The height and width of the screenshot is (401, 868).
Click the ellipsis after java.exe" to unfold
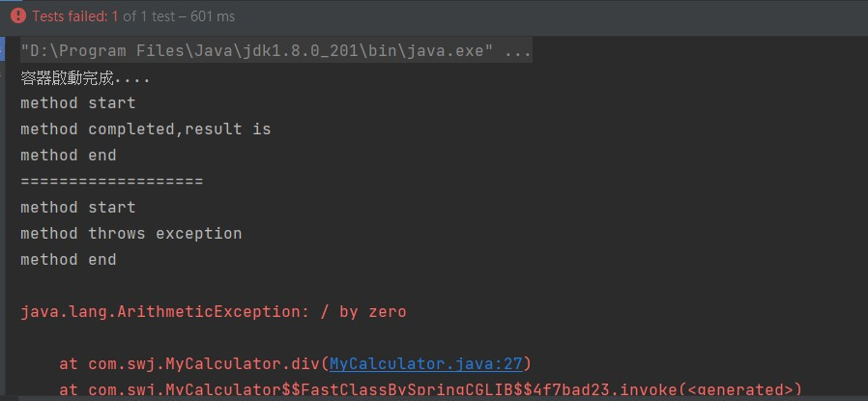tap(519, 51)
